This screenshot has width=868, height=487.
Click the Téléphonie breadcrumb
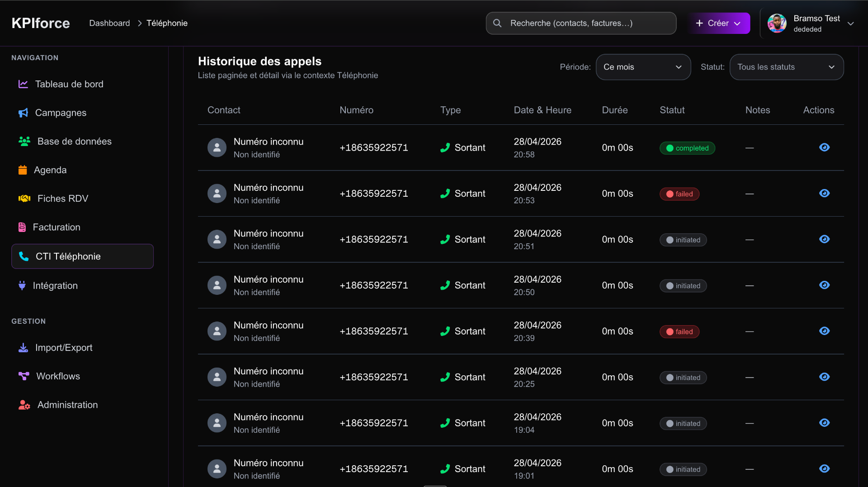point(167,23)
